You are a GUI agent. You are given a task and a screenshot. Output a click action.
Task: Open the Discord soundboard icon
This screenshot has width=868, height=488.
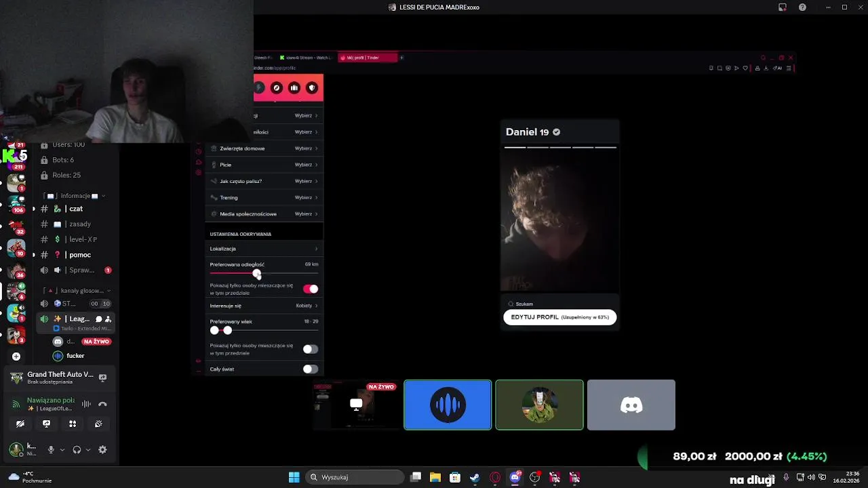coord(98,424)
